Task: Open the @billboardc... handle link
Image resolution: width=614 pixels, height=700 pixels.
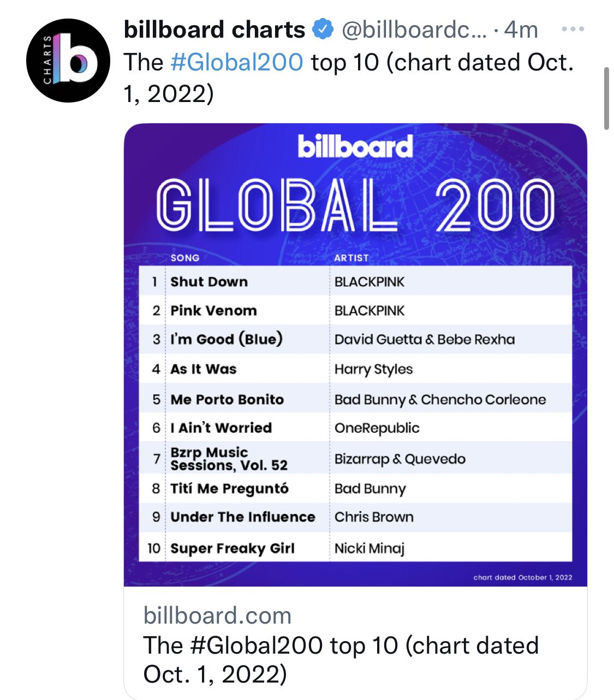Action: point(414,29)
